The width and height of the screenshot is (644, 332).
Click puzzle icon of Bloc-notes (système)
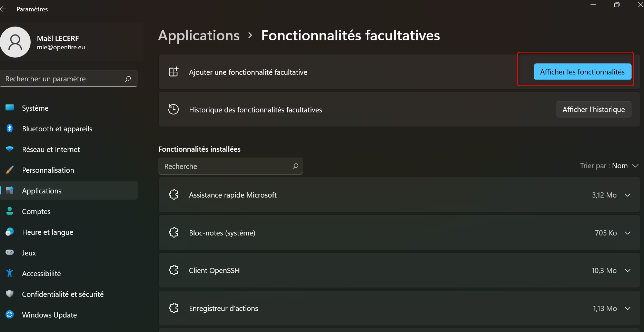174,233
